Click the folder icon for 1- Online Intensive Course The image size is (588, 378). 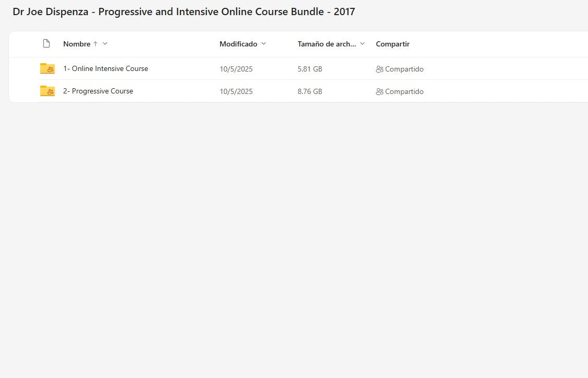click(48, 68)
